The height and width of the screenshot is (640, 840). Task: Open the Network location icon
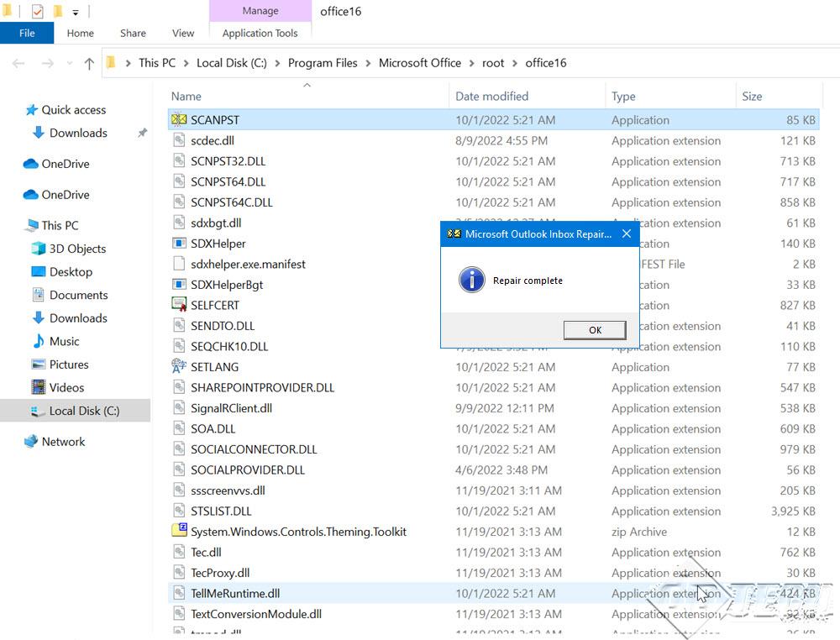click(x=31, y=441)
